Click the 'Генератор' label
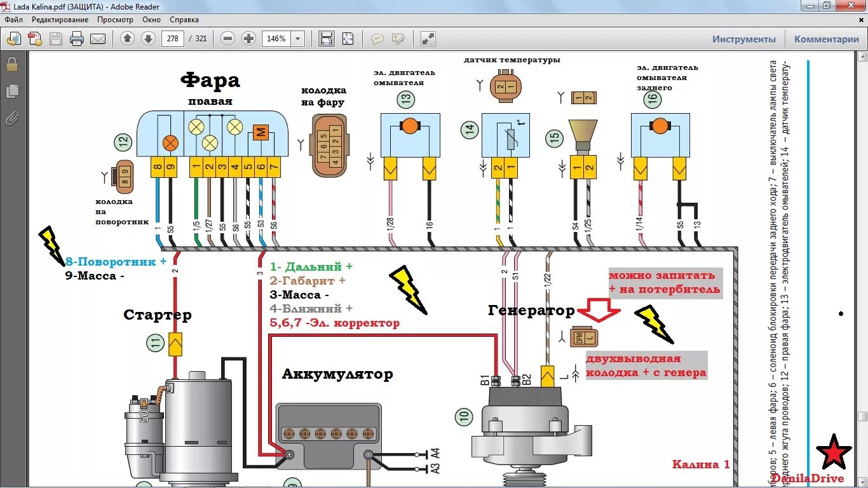Screen dimensions: 868x488 [531, 311]
